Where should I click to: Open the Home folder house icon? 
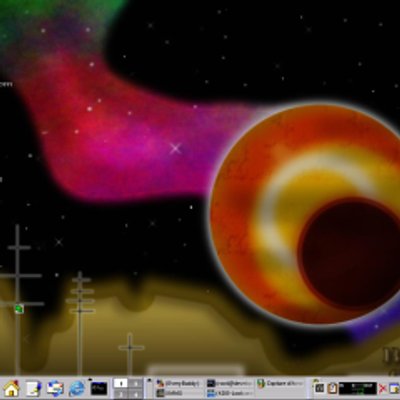[x=11, y=388]
